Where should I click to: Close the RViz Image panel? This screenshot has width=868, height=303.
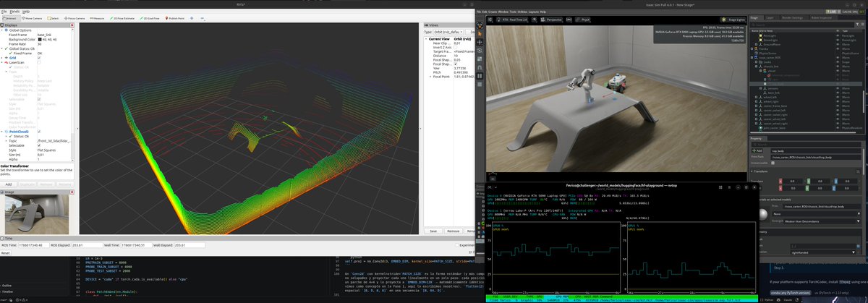tap(72, 192)
